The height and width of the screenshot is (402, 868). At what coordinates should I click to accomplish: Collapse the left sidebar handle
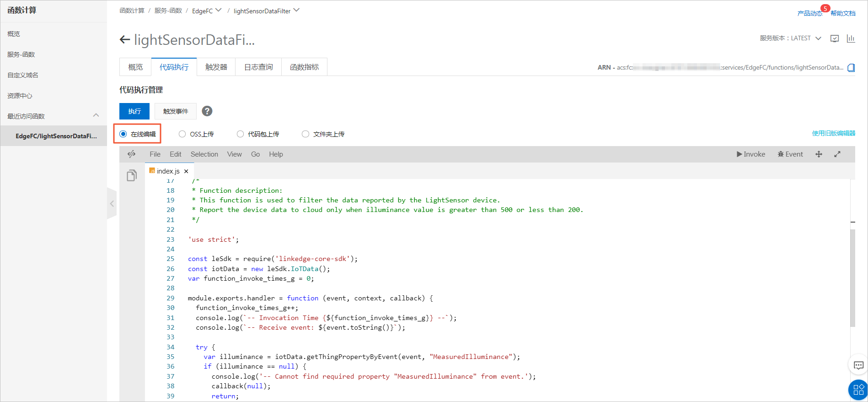tap(112, 203)
